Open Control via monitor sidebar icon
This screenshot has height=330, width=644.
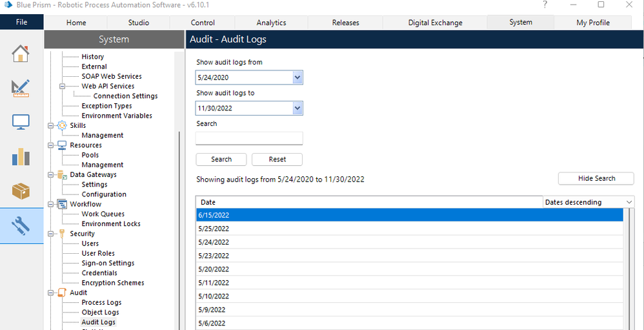point(21,122)
